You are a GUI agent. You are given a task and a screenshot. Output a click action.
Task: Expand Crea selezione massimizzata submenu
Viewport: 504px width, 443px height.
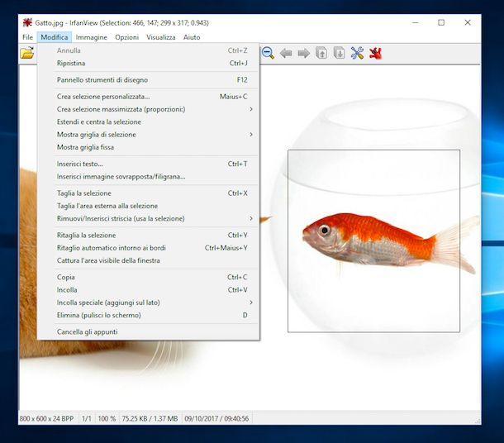coord(149,109)
